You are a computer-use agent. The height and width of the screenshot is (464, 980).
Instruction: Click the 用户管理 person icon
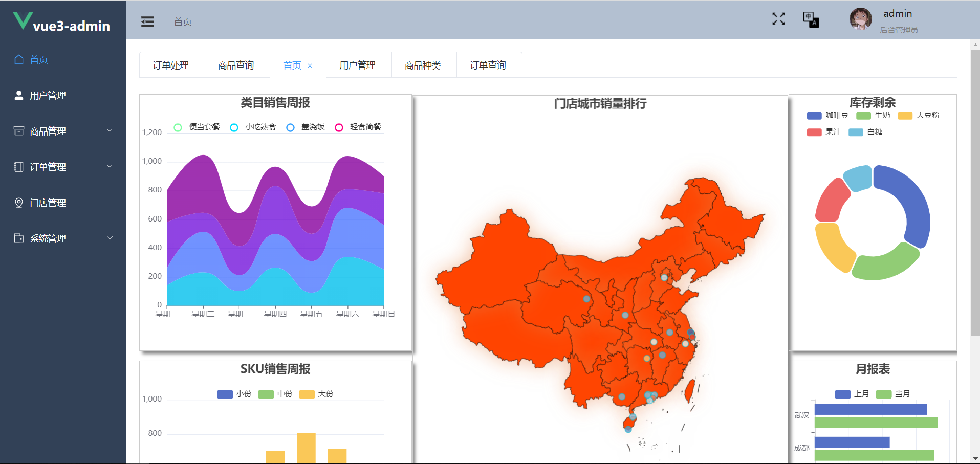19,95
